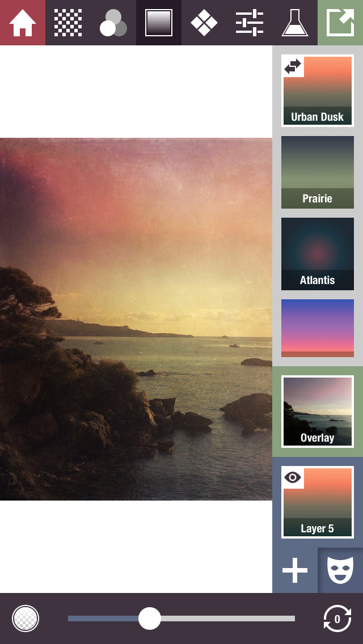Click the opacity slider handle
This screenshot has width=363, height=644.
pyautogui.click(x=150, y=618)
